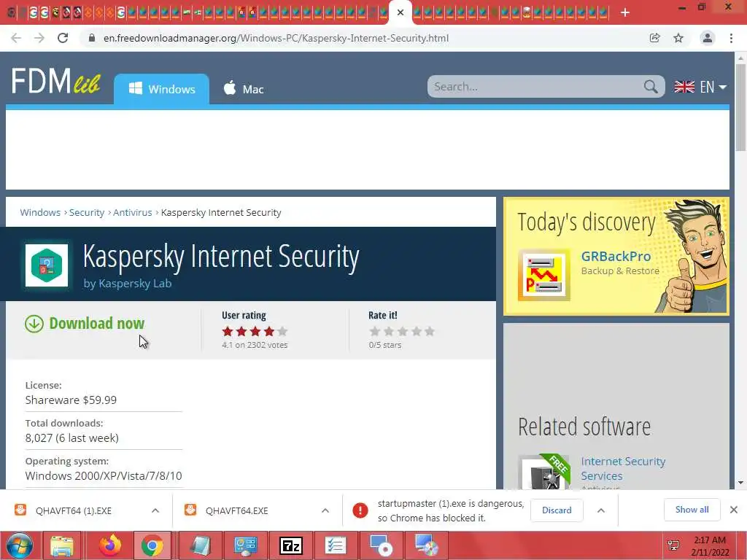Screen dimensions: 747x560
Task: Click the FDMlib site logo
Action: pyautogui.click(x=55, y=81)
